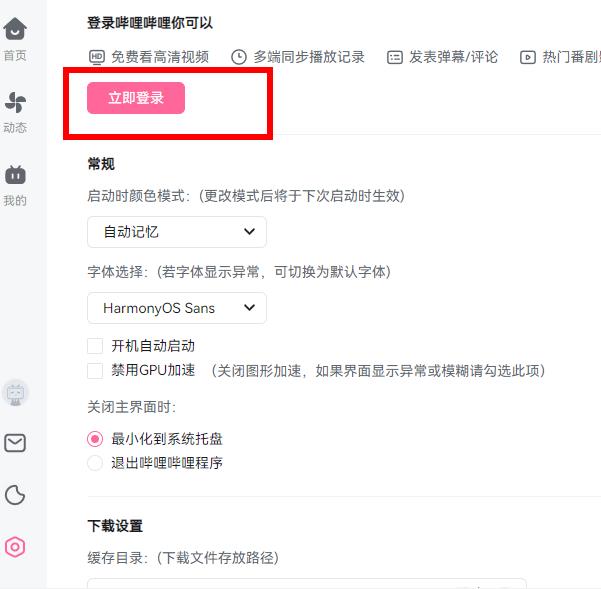Open the Home (首页) sidebar icon

click(15, 31)
